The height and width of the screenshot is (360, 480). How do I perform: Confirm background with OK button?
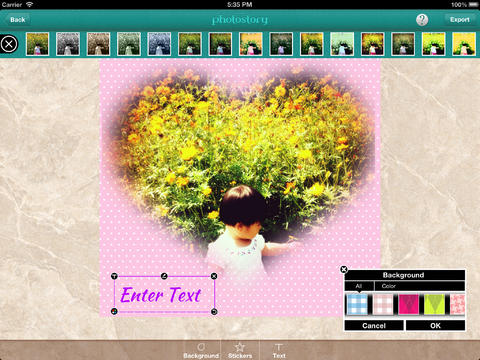[435, 325]
